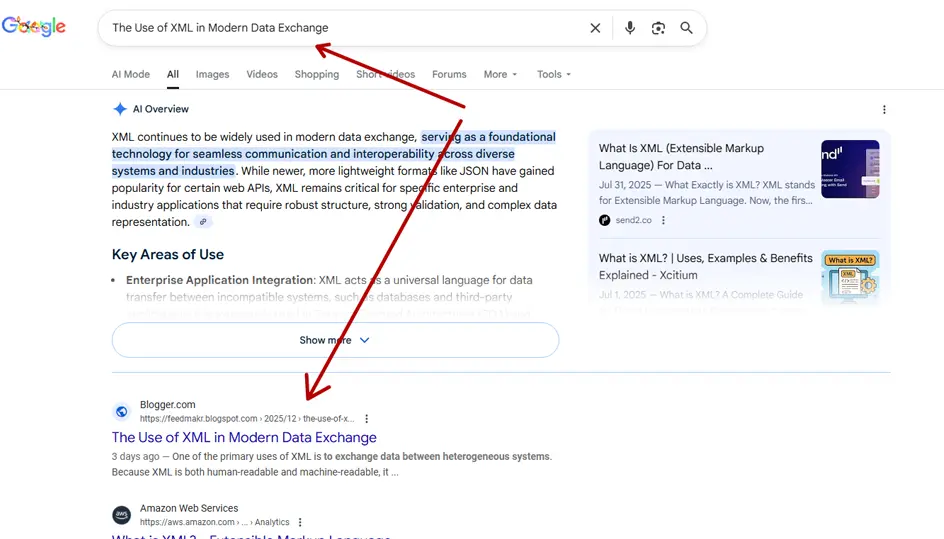Switch to the AI Mode tab
This screenshot has height=539, width=944.
[x=131, y=74]
